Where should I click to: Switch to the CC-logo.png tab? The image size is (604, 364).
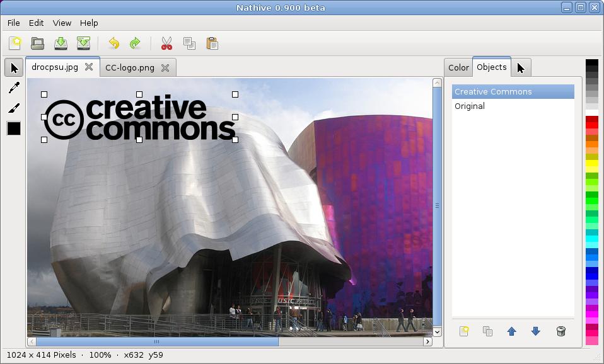pos(130,68)
